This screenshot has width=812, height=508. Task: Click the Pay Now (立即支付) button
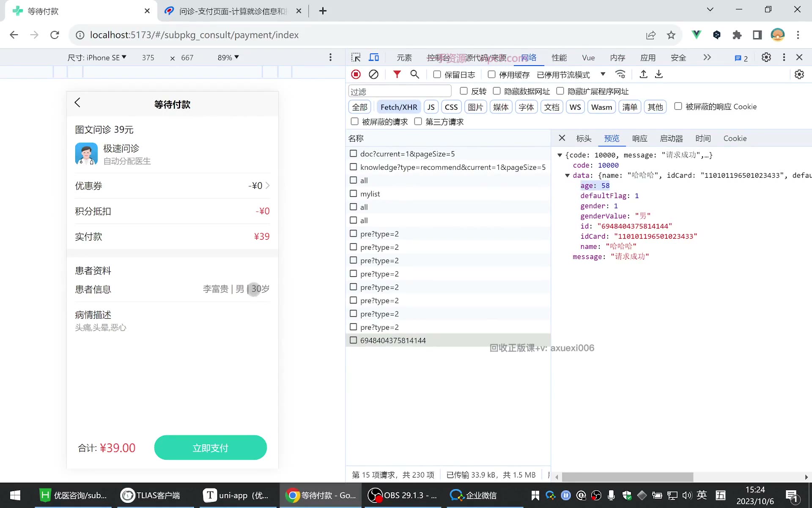click(210, 448)
